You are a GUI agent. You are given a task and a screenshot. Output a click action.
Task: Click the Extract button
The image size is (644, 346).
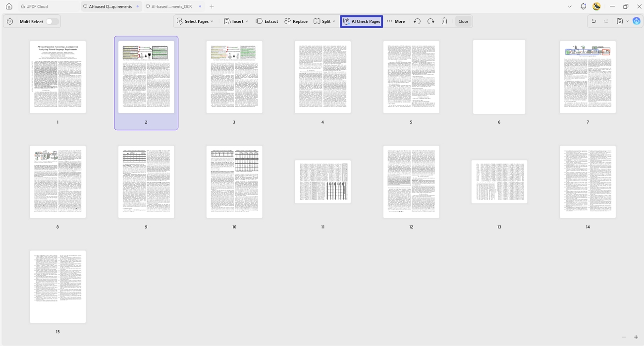pyautogui.click(x=267, y=21)
